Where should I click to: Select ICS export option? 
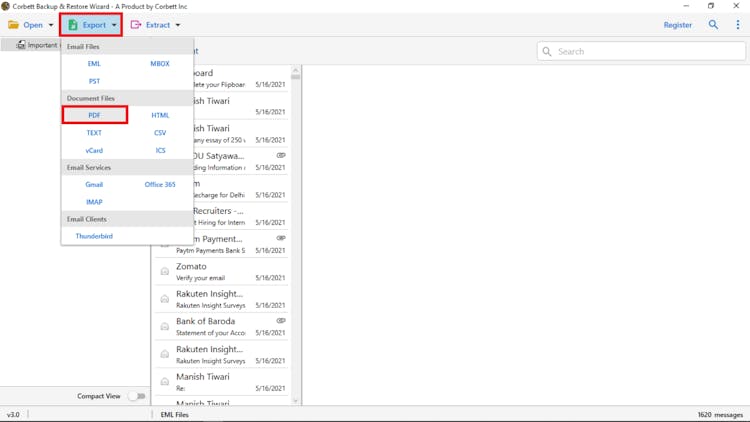tap(160, 150)
